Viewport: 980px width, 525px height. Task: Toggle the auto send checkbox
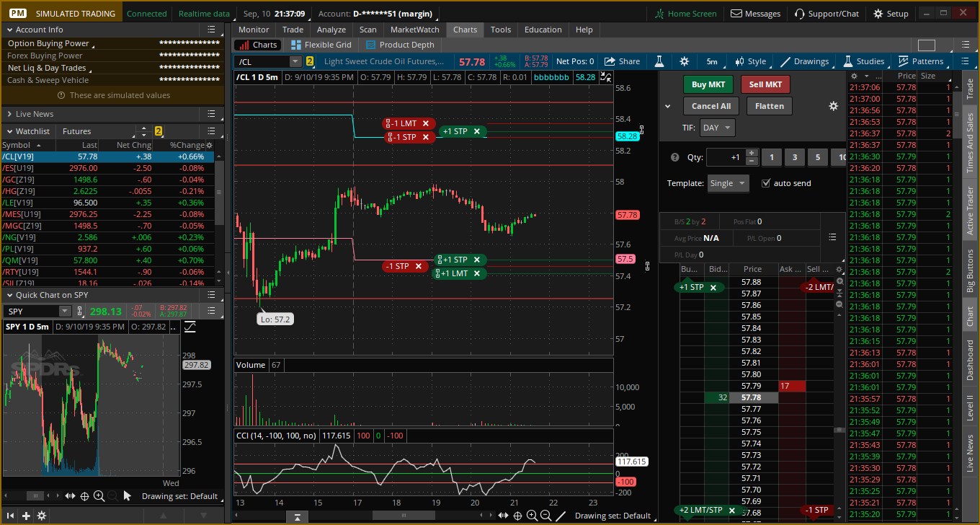766,183
